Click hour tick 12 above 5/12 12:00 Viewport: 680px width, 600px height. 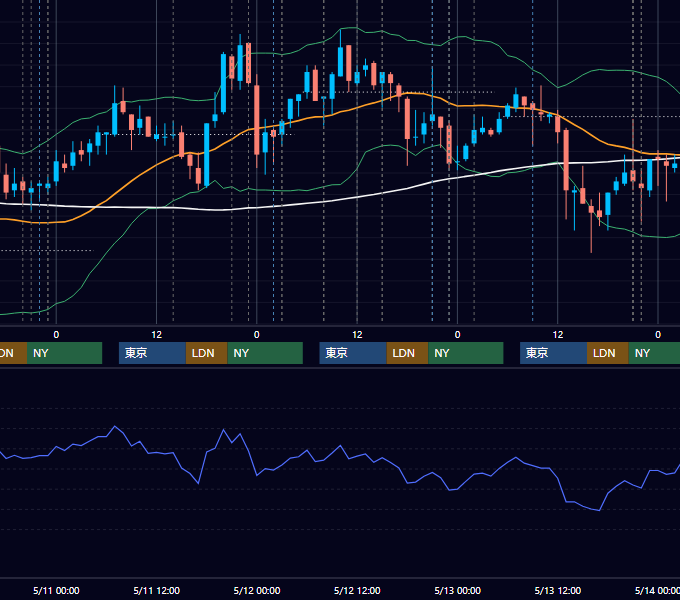pyautogui.click(x=357, y=335)
